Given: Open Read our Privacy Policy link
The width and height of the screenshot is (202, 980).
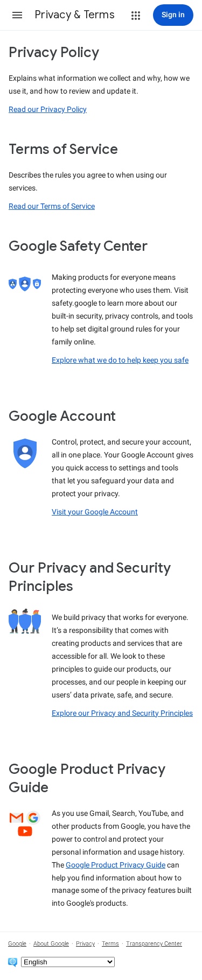Looking at the screenshot, I should pyautogui.click(x=47, y=109).
